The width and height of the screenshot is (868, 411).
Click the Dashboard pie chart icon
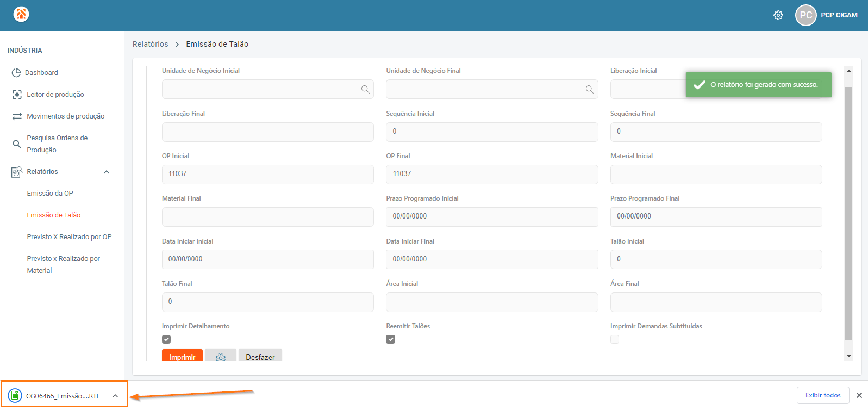click(16, 73)
